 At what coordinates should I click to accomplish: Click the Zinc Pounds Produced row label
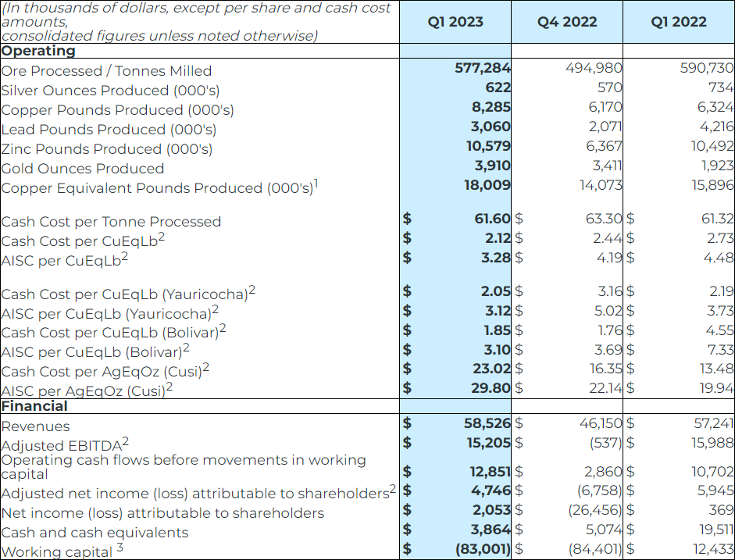tap(107, 149)
